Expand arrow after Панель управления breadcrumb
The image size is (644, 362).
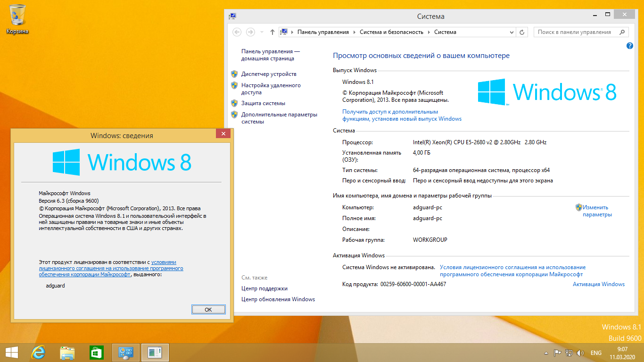pyautogui.click(x=355, y=32)
